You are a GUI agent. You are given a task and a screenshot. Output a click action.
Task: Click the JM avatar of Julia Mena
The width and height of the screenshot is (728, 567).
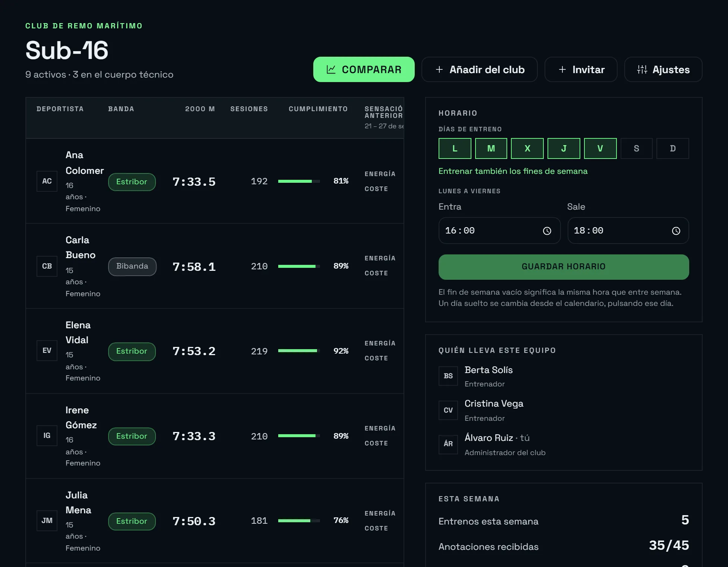[x=47, y=521]
